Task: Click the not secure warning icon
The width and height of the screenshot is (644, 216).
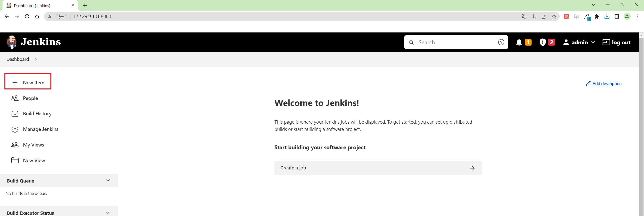Action: point(50,17)
